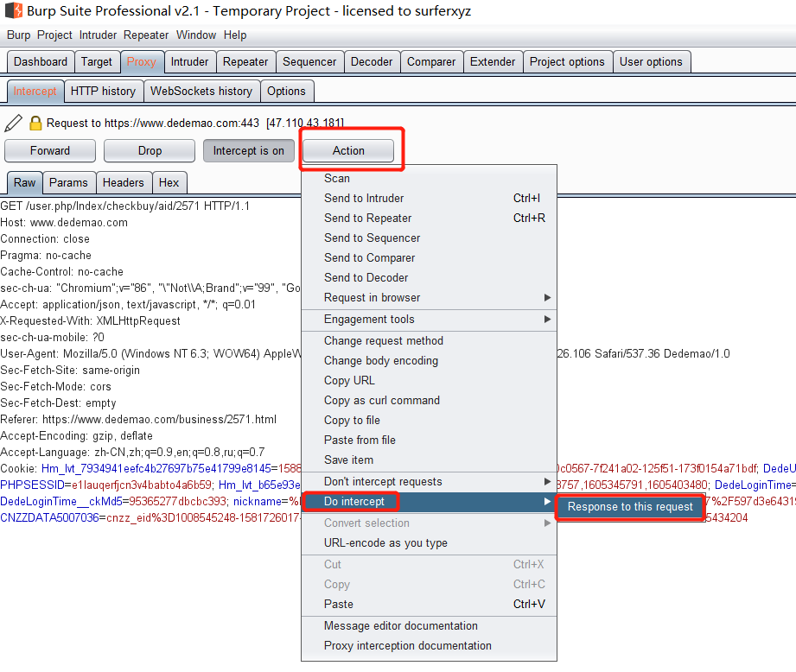Choose Send to Decoder
The height and width of the screenshot is (672, 796).
[429, 278]
